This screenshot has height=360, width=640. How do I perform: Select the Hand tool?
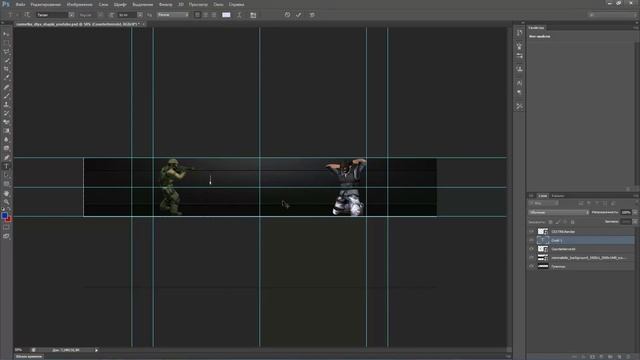point(6,193)
